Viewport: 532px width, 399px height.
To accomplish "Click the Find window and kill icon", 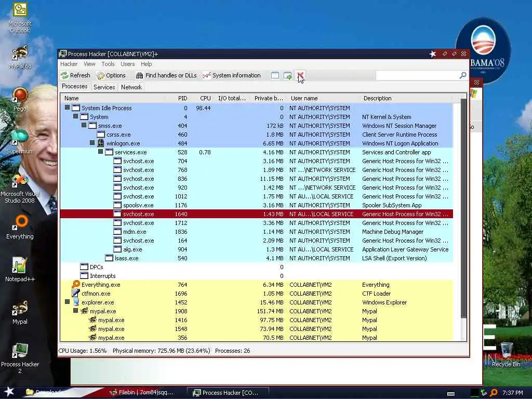I will pyautogui.click(x=300, y=75).
